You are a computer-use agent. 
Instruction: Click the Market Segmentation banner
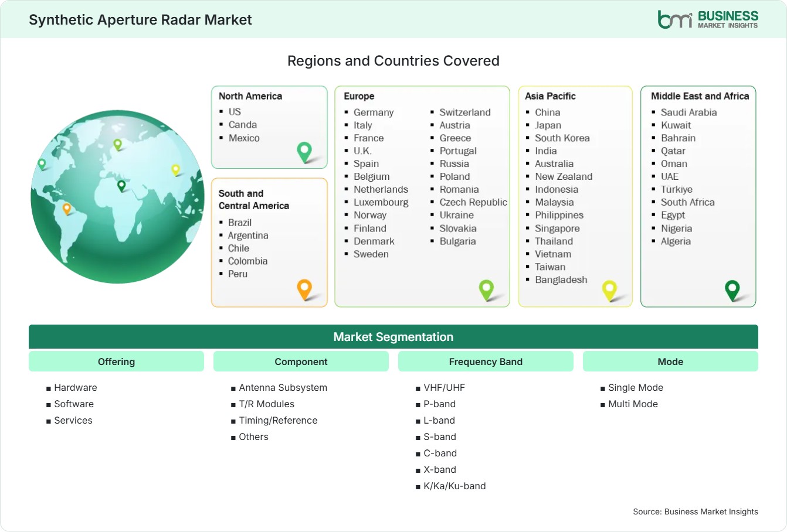393,337
